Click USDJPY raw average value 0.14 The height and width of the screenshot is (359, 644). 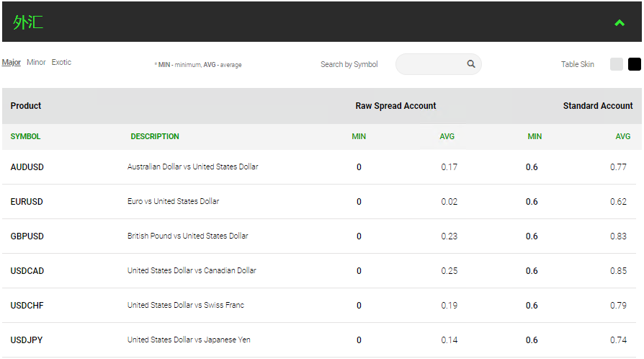point(449,340)
